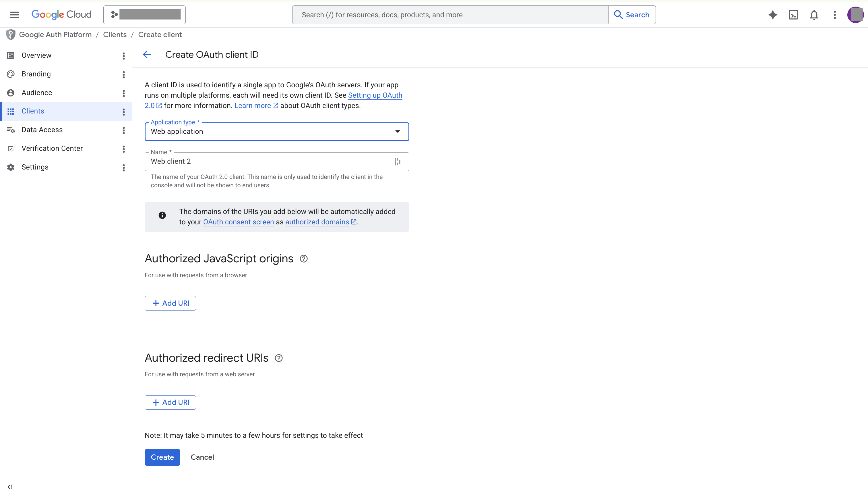Screen dimensions: 868x497
Task: Collapse the sidebar navigation panel
Action: [10, 487]
